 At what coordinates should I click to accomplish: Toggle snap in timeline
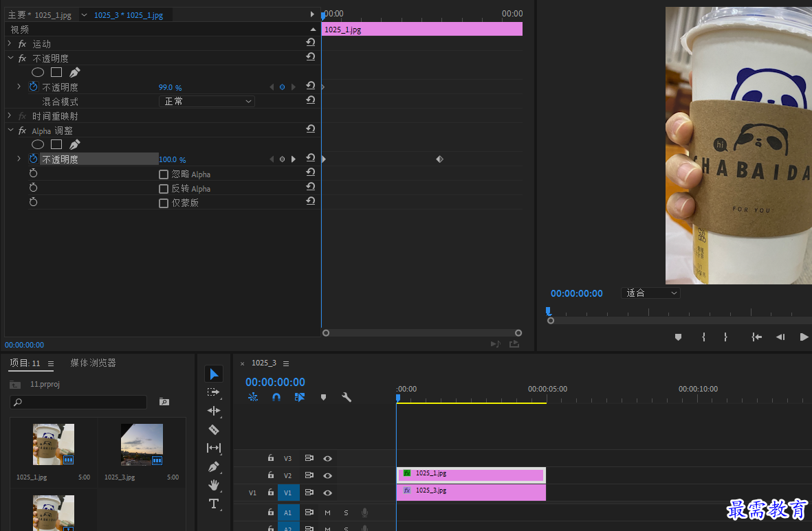point(276,397)
